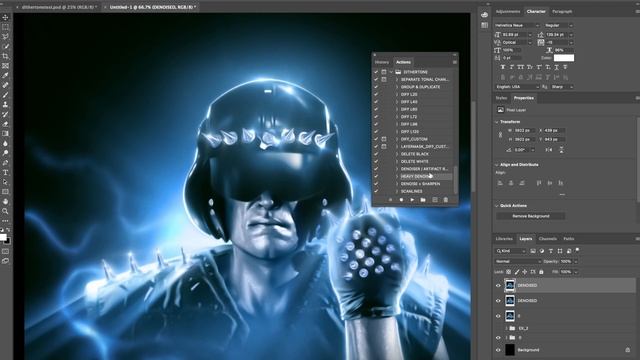Screen dimensions: 640x360
Task: Click the Remove Background button
Action: (x=531, y=216)
